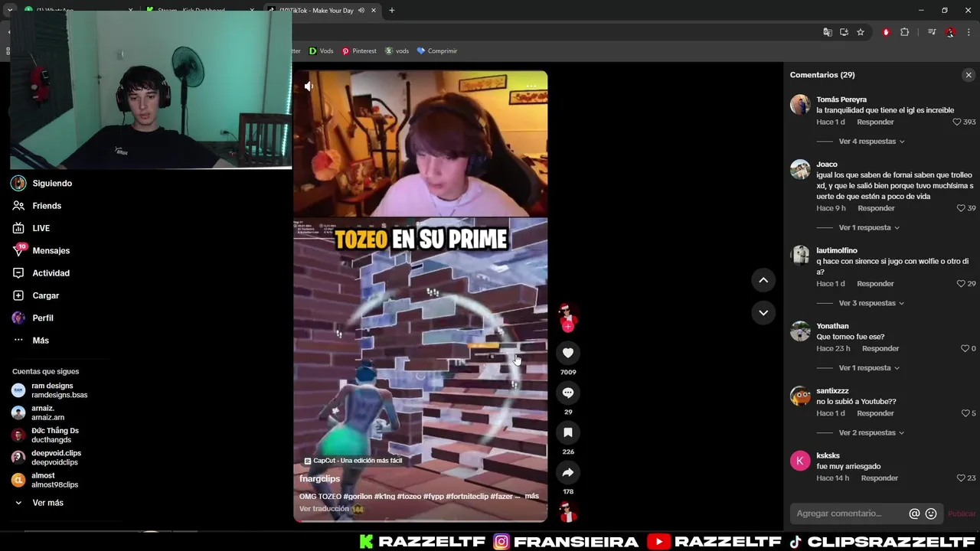This screenshot has width=980, height=551.
Task: Reply to santixzzz's comment
Action: pos(875,413)
